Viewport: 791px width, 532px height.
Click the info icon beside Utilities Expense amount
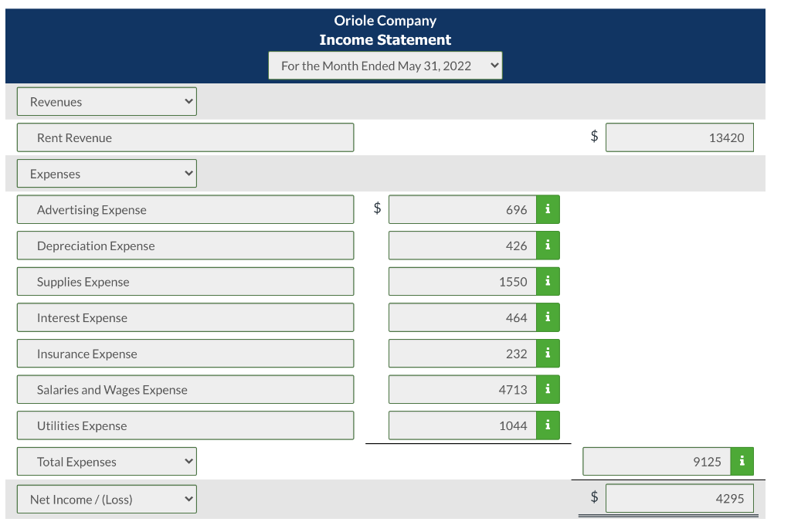coord(549,425)
